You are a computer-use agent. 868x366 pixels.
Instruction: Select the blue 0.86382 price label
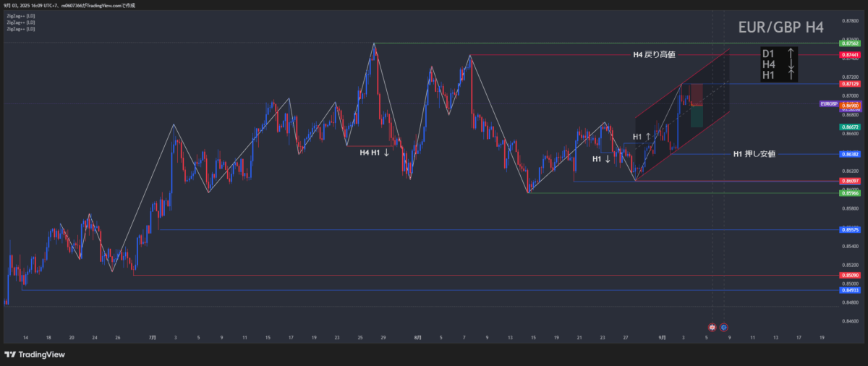850,154
